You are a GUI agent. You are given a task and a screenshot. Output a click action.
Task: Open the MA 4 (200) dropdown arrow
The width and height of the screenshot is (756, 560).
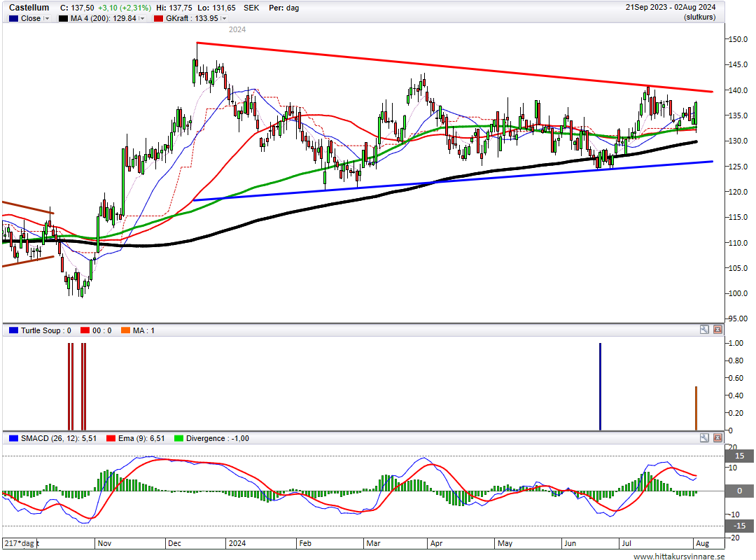coord(141,18)
